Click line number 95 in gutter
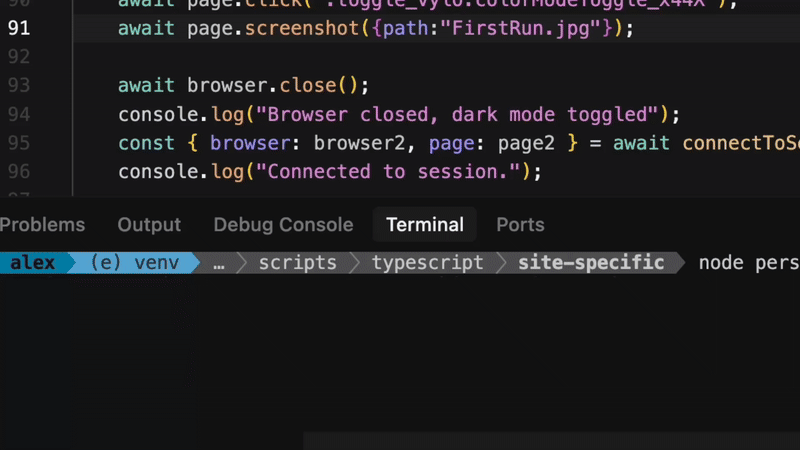This screenshot has width=800, height=450. pyautogui.click(x=19, y=143)
